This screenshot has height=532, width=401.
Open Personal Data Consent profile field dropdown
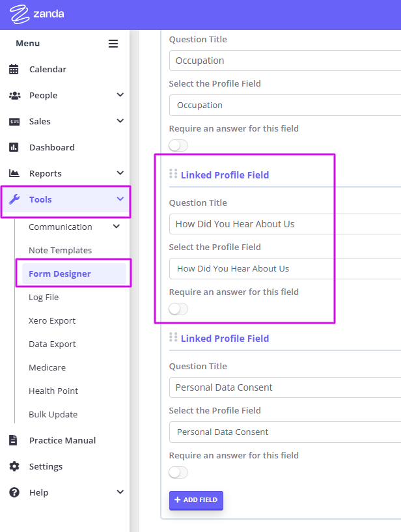point(285,432)
